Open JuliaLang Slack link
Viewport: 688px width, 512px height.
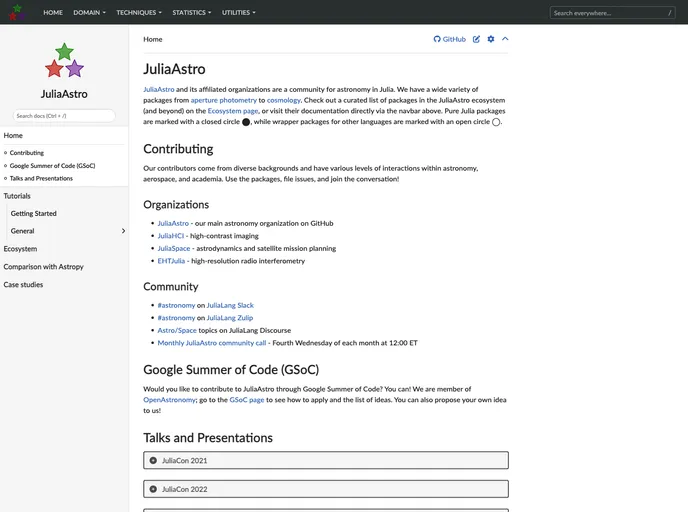click(230, 305)
